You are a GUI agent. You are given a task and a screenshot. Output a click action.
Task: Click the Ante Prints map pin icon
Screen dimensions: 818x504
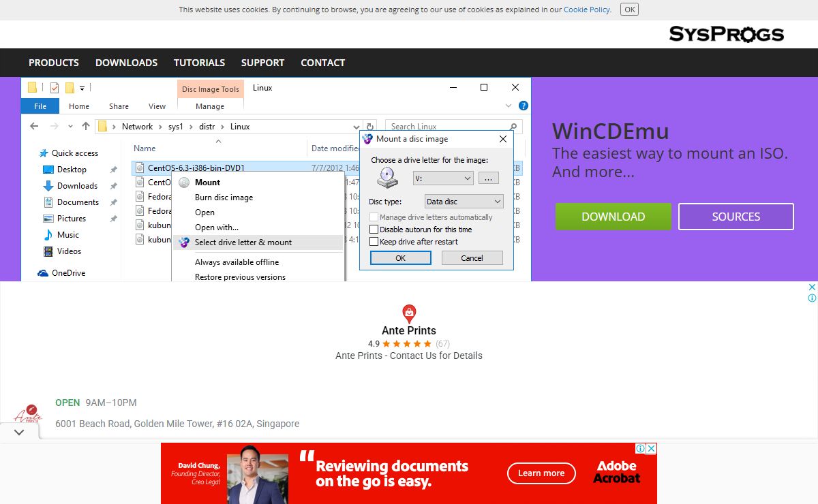pos(409,314)
